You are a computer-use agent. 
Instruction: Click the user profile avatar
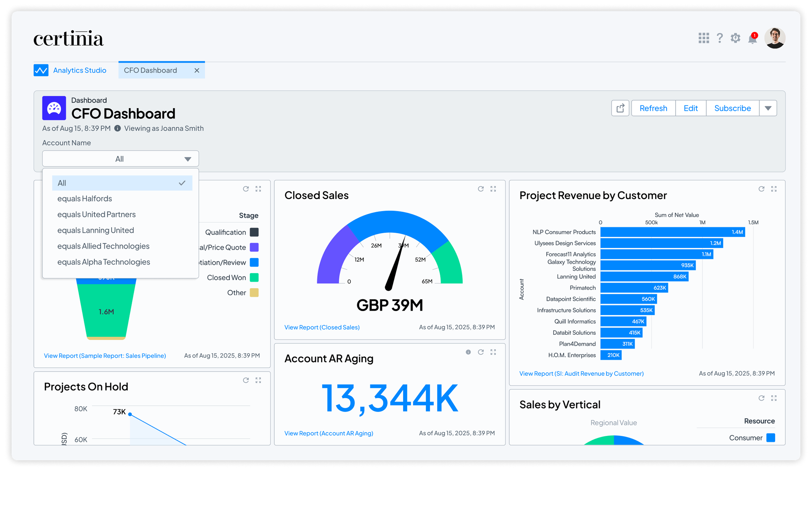click(775, 38)
